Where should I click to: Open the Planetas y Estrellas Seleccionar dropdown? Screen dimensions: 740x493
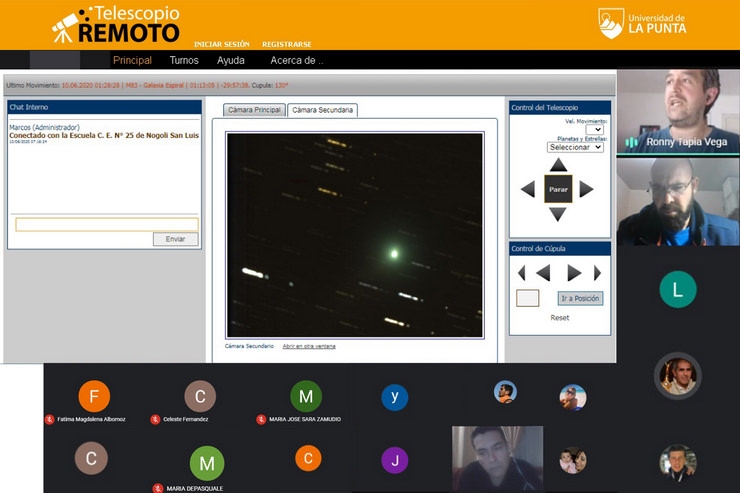575,147
